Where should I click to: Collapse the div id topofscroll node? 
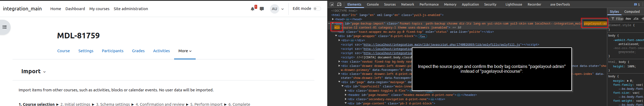[x=342, y=86]
